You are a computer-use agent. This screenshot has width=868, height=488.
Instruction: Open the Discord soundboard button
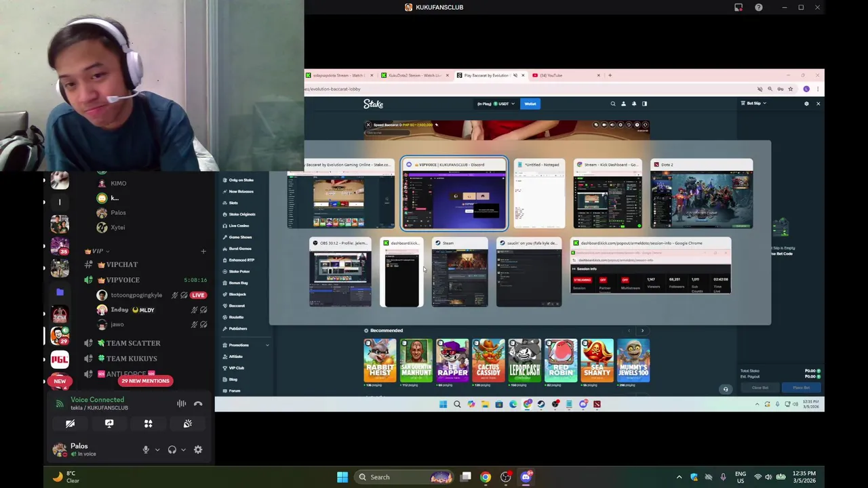188,424
